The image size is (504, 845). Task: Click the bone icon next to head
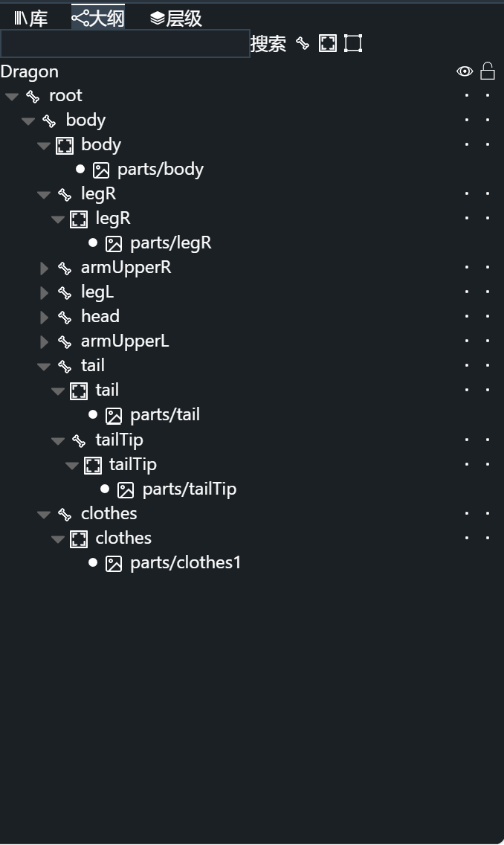65,318
